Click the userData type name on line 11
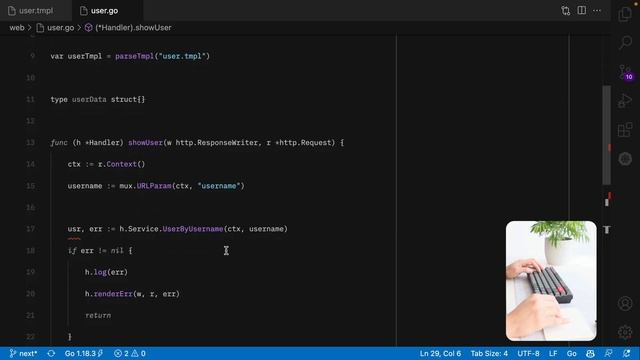The height and width of the screenshot is (360, 640). (x=89, y=100)
